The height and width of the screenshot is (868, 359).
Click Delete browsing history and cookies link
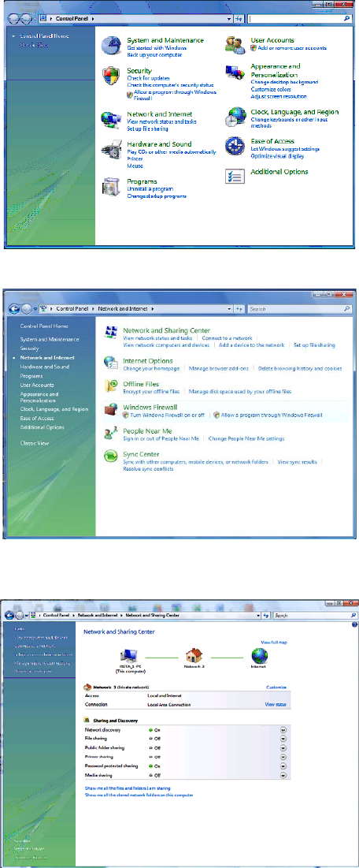pos(300,369)
